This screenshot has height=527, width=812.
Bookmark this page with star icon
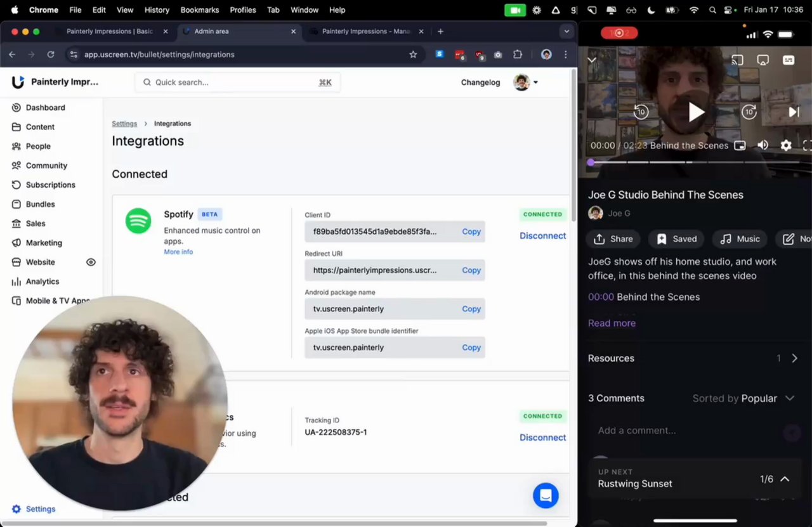(413, 55)
